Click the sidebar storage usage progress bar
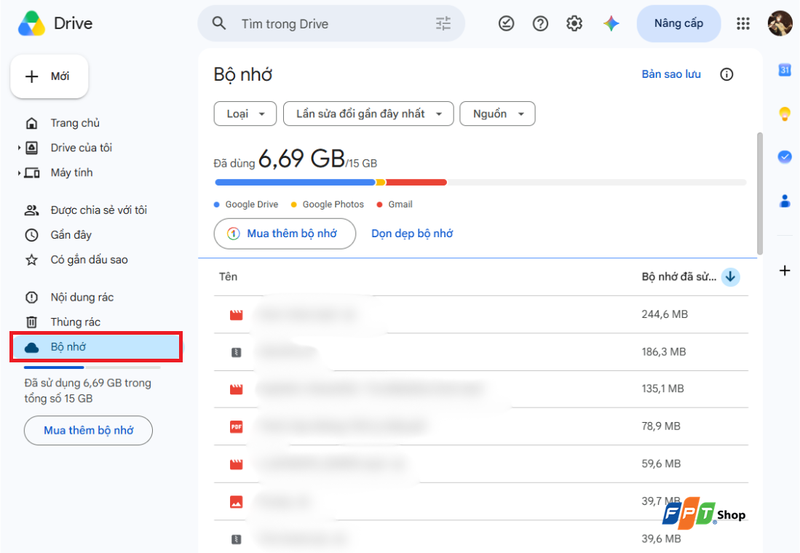800x553 pixels. 92,367
